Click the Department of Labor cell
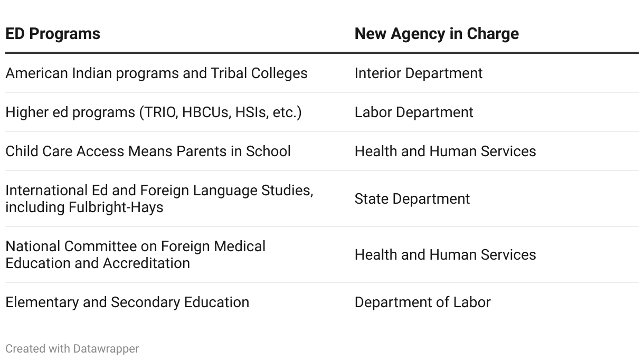644x361 pixels. pos(422,302)
